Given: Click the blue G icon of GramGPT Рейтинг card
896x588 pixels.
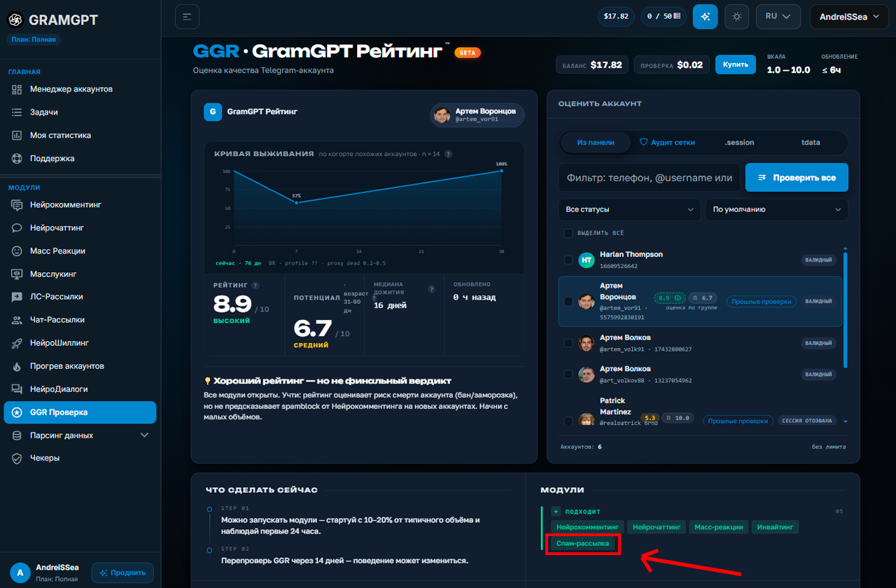Looking at the screenshot, I should [x=213, y=112].
